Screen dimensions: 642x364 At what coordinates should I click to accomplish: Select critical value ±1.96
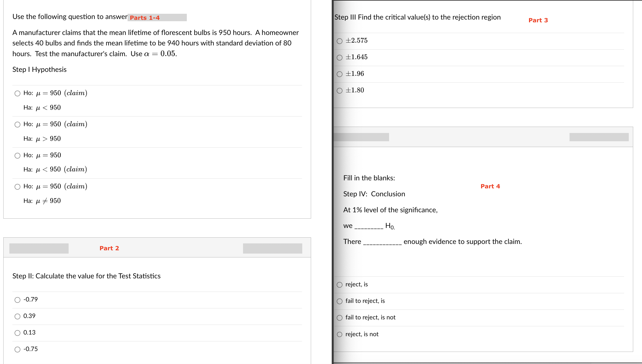[339, 74]
